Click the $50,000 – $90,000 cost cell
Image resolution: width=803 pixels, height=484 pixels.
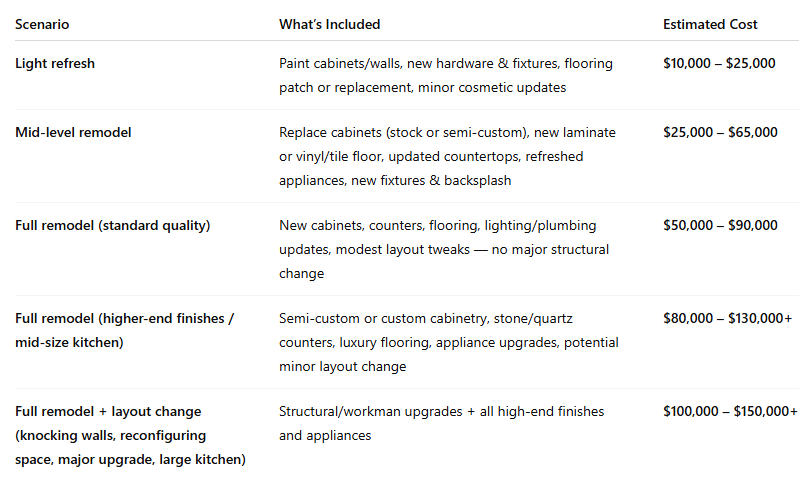(719, 226)
